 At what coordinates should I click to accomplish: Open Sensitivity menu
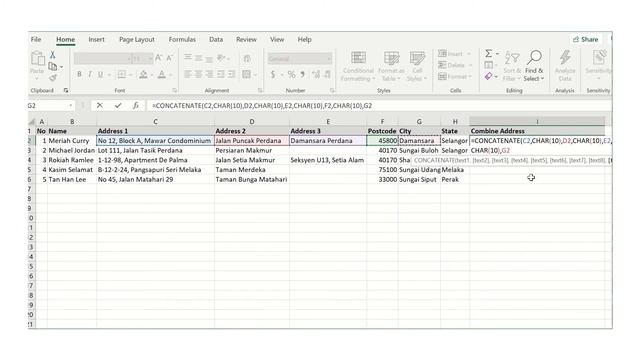(598, 66)
